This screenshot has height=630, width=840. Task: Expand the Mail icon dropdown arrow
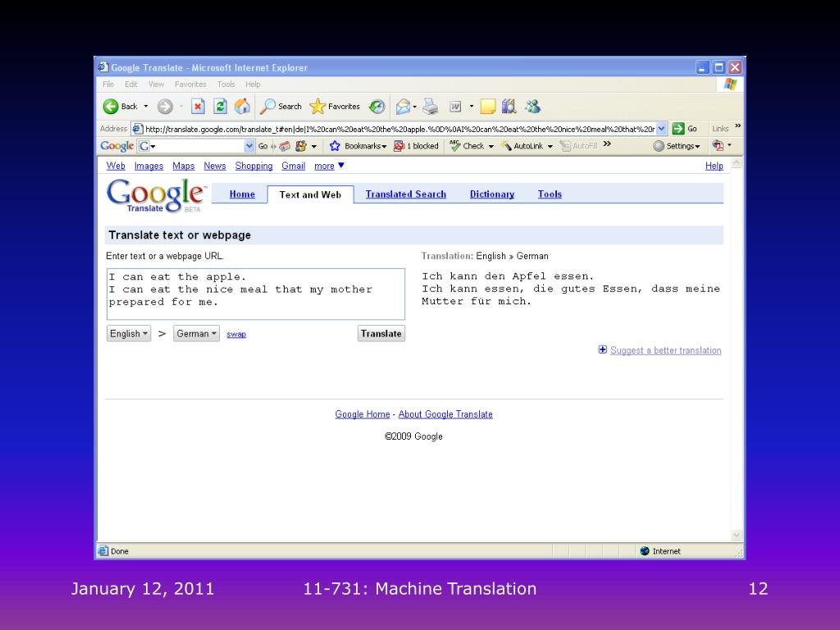pyautogui.click(x=414, y=107)
